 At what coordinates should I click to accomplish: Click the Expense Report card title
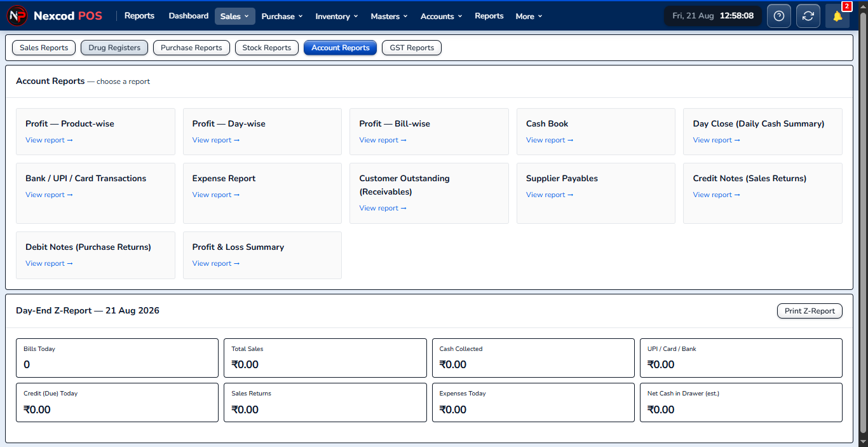tap(224, 178)
